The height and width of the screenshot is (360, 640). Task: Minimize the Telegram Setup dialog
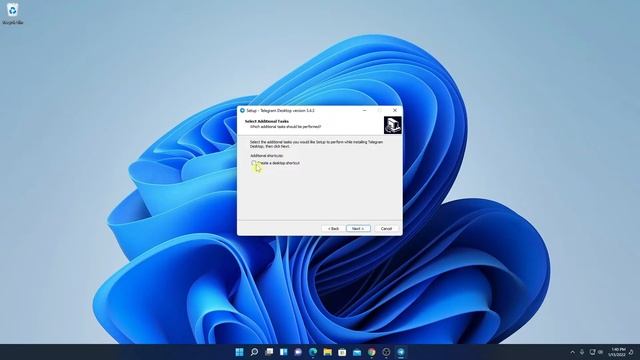[364, 110]
